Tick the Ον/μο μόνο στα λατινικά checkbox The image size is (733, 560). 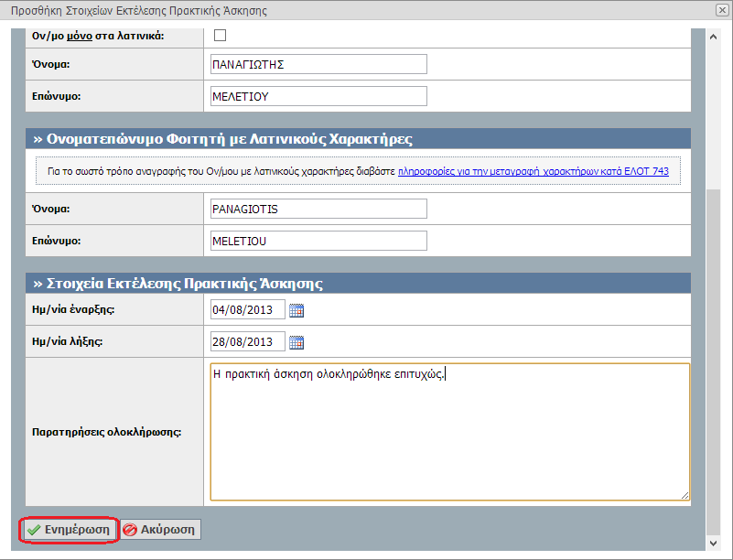pos(220,36)
